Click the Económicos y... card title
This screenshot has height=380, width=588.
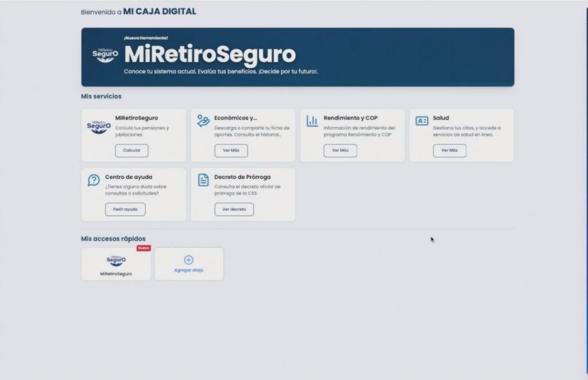click(x=235, y=118)
